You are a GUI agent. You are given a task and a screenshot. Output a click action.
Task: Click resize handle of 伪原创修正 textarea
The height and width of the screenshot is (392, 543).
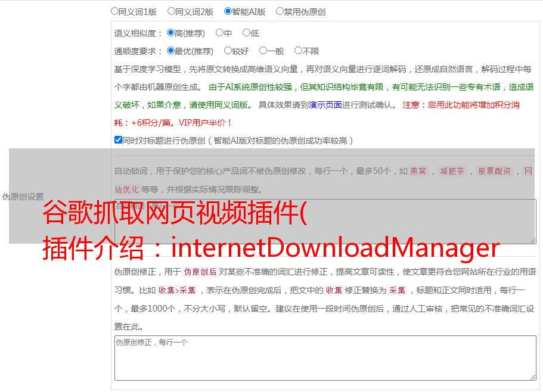[x=533, y=377]
